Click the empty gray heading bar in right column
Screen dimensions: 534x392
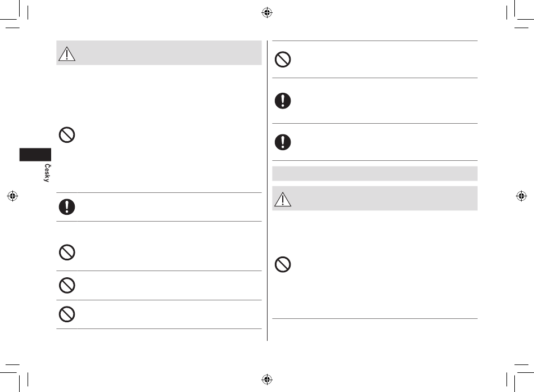pyautogui.click(x=374, y=173)
